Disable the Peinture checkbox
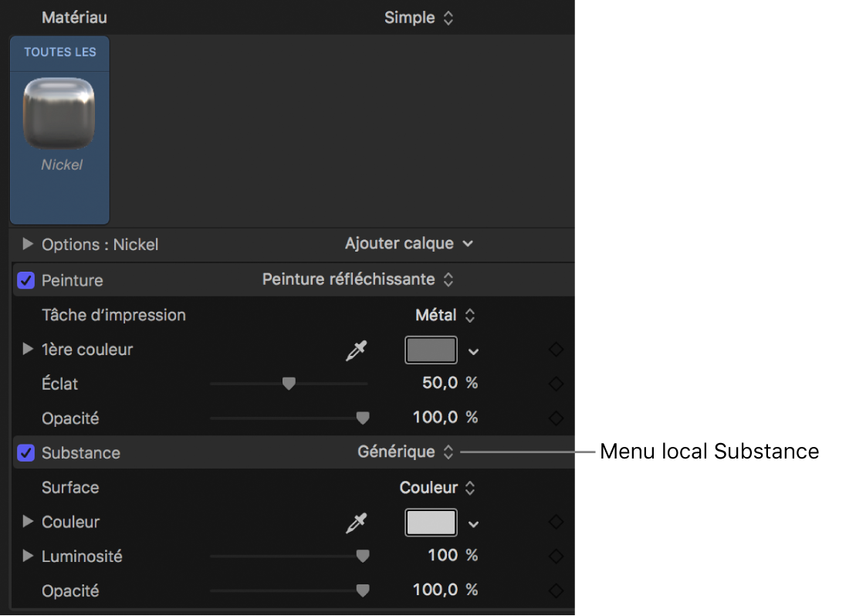The height and width of the screenshot is (616, 856). click(x=25, y=280)
